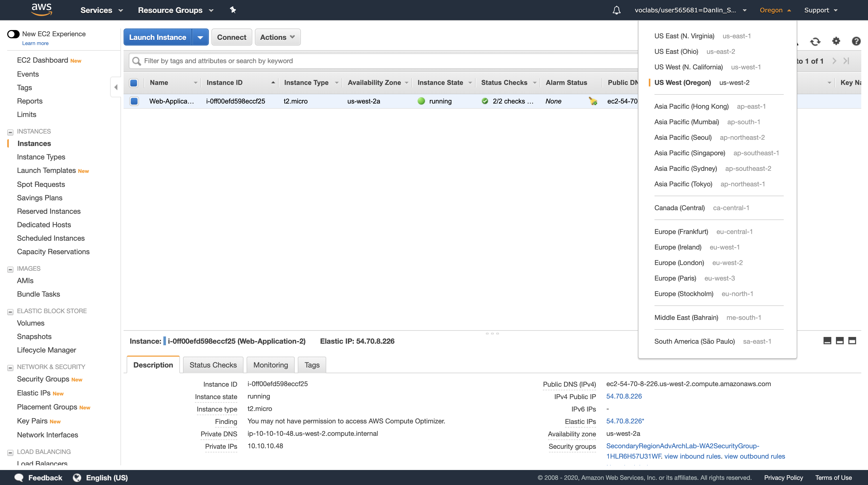Toggle the select-all checkbox in table header
The height and width of the screenshot is (485, 868).
(x=134, y=83)
